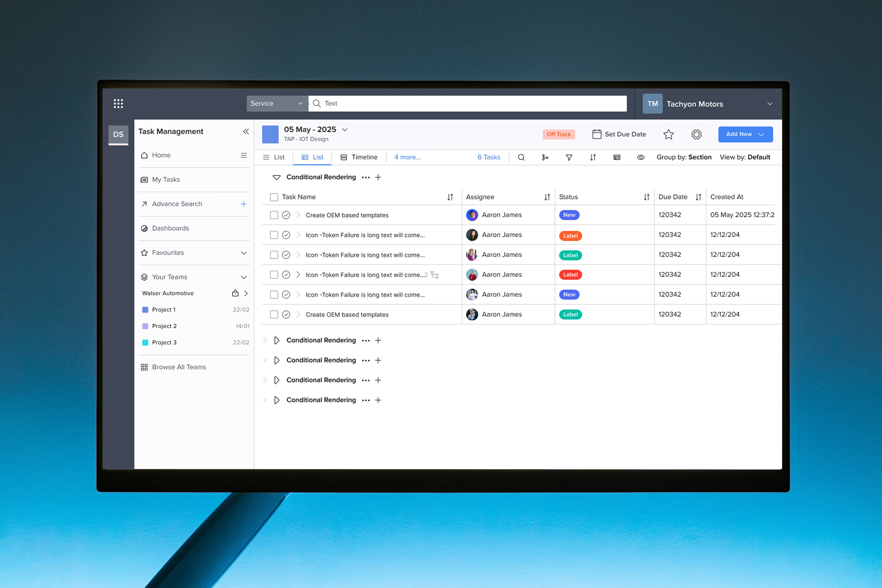882x588 pixels.
Task: Click the toolbar search magnifier icon
Action: [x=521, y=158]
